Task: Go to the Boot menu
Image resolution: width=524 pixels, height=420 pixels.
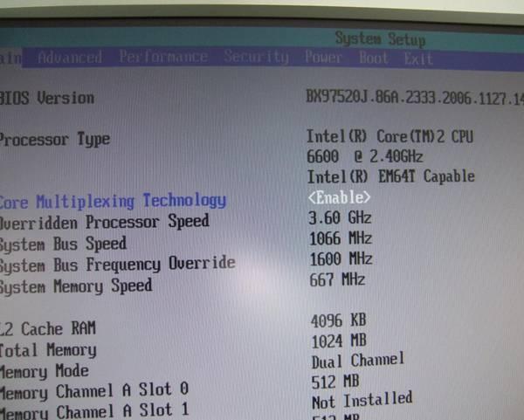Action: (374, 59)
